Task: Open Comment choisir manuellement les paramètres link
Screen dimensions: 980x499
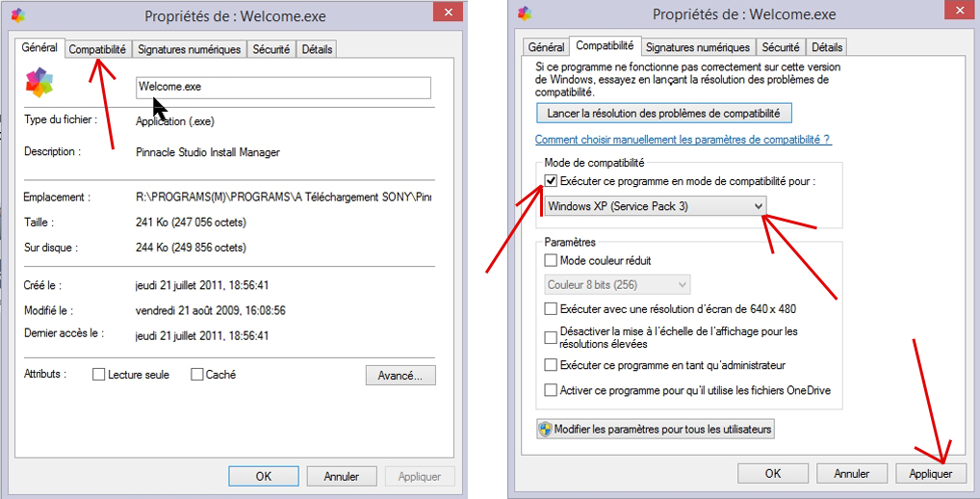Action: (683, 140)
